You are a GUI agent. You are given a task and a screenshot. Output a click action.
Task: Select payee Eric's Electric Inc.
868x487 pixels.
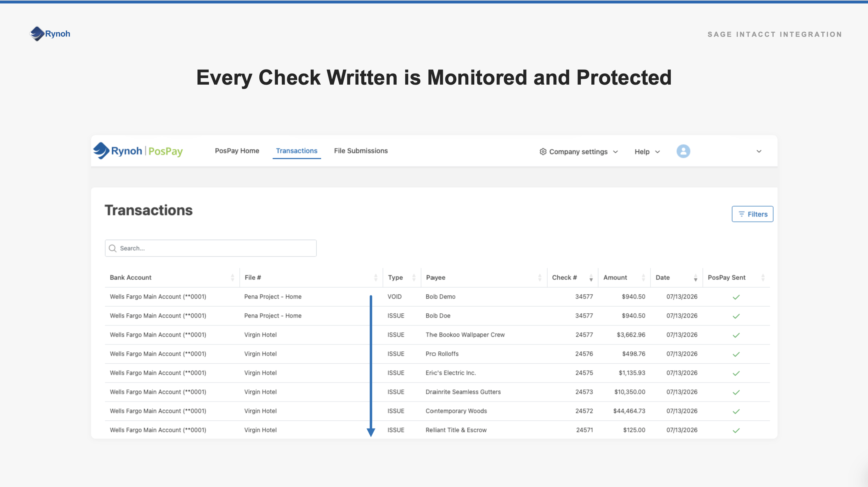[x=450, y=373]
